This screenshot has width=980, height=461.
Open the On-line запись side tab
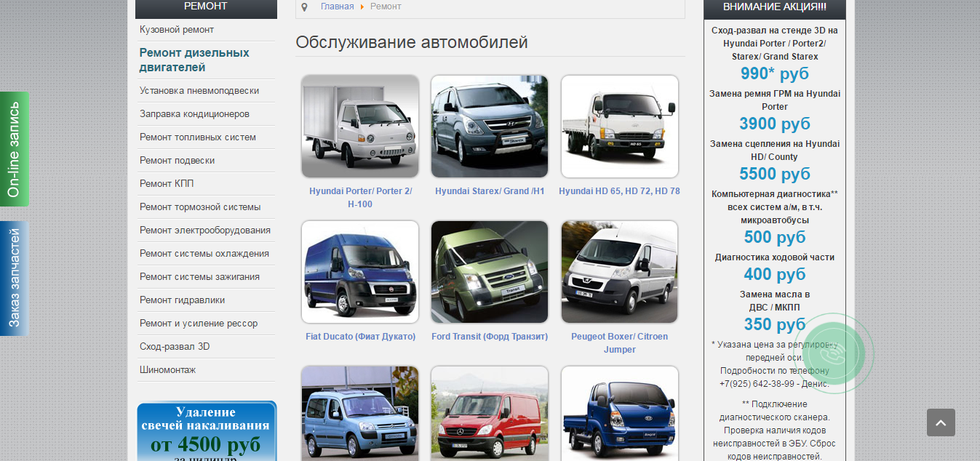coord(15,149)
